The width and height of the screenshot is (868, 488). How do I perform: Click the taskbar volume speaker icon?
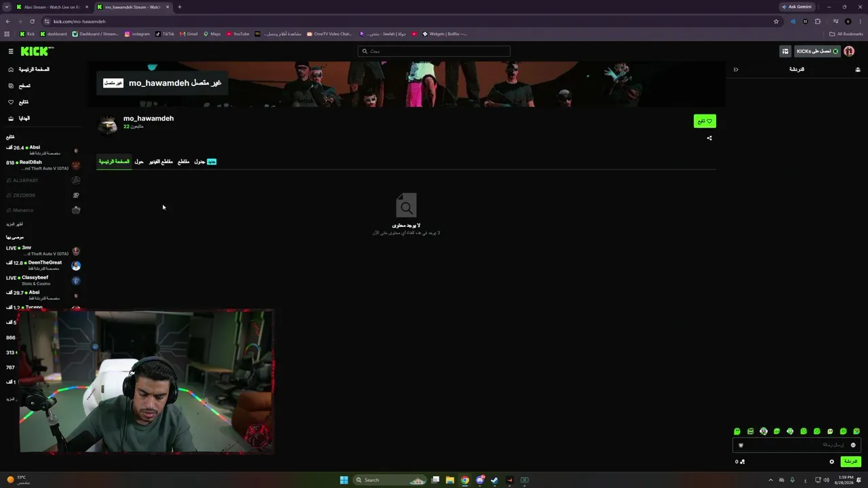[x=825, y=480]
